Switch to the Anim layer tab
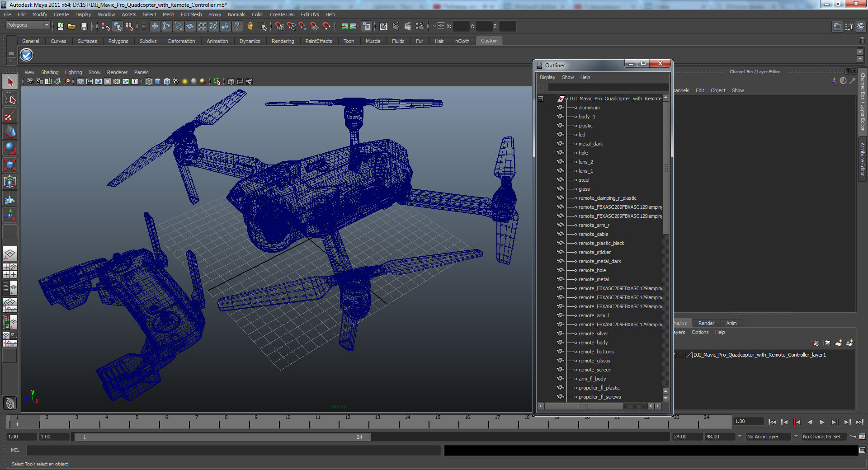 click(731, 323)
